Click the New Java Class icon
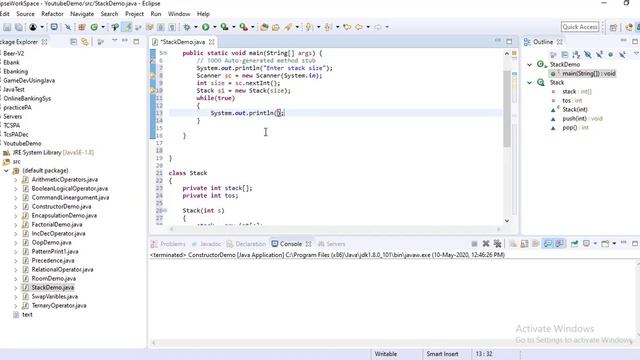640x360 pixels. [94, 27]
